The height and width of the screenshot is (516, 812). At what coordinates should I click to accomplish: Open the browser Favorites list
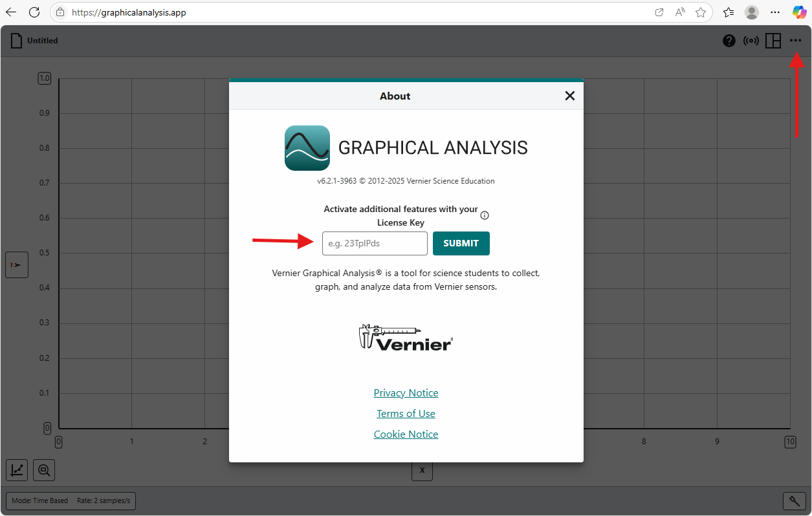729,12
